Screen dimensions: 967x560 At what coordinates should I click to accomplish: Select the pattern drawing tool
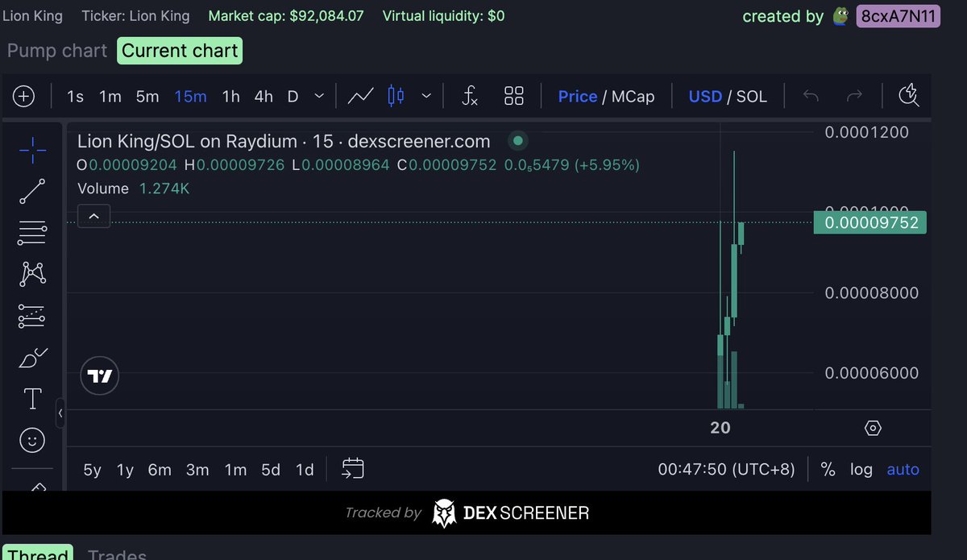point(32,275)
